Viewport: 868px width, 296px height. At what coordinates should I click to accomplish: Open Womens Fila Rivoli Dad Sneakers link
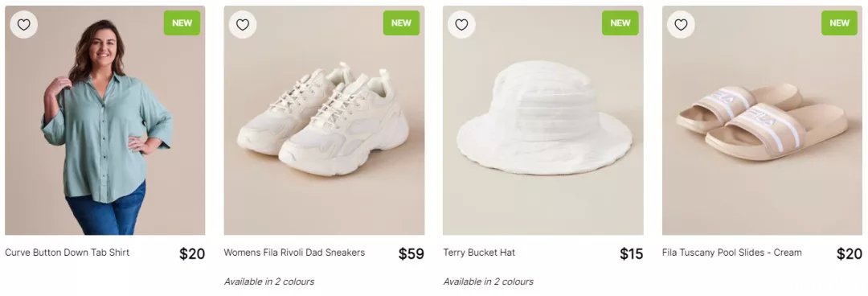(294, 253)
